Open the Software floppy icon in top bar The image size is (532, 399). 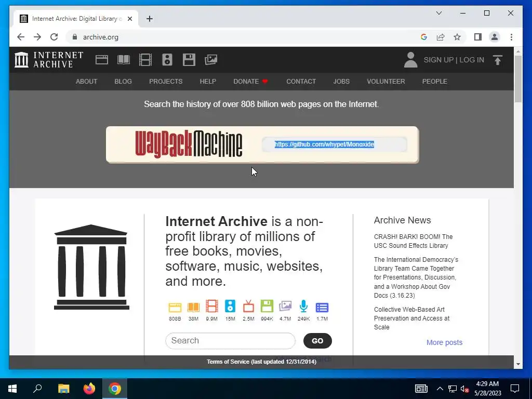click(x=189, y=60)
